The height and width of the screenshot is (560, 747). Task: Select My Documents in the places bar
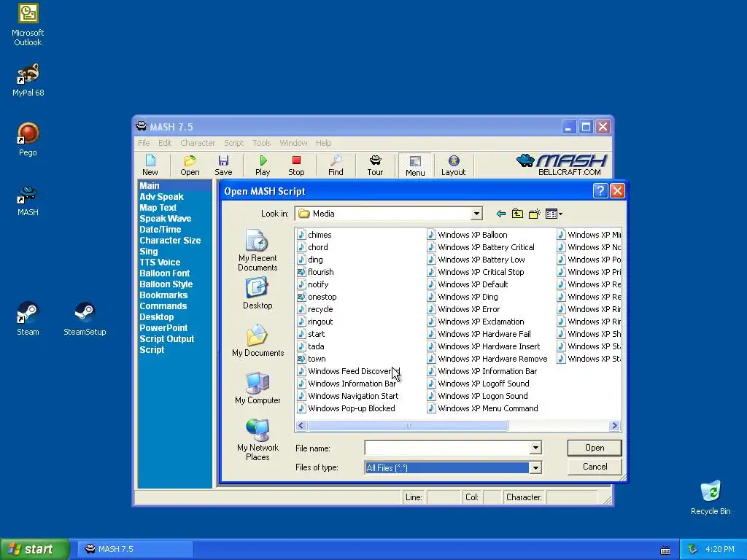coord(258,340)
